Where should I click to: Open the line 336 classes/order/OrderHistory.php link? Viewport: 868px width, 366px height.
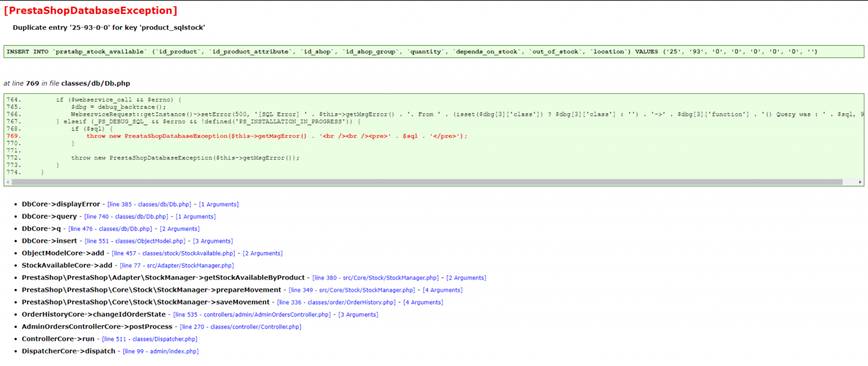point(336,302)
